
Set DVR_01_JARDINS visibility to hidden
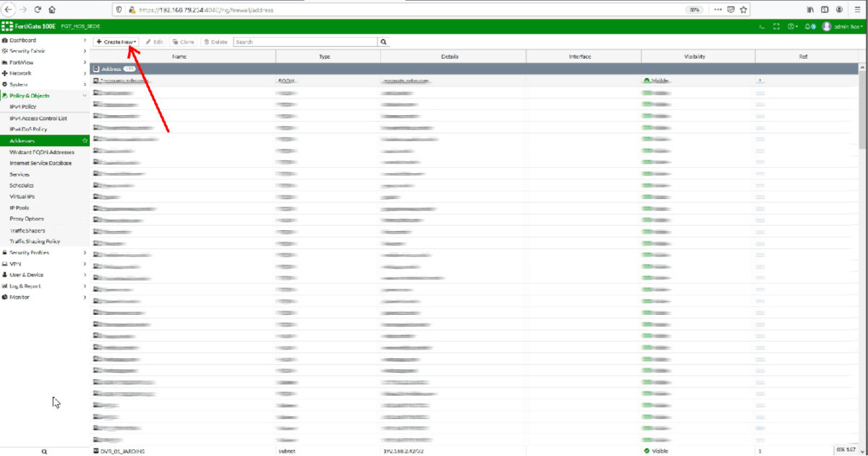click(657, 450)
